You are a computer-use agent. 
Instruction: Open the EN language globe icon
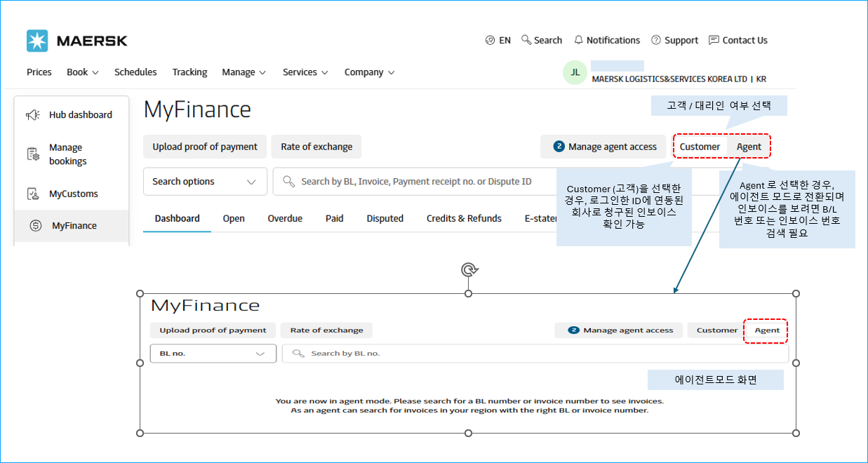coord(490,41)
